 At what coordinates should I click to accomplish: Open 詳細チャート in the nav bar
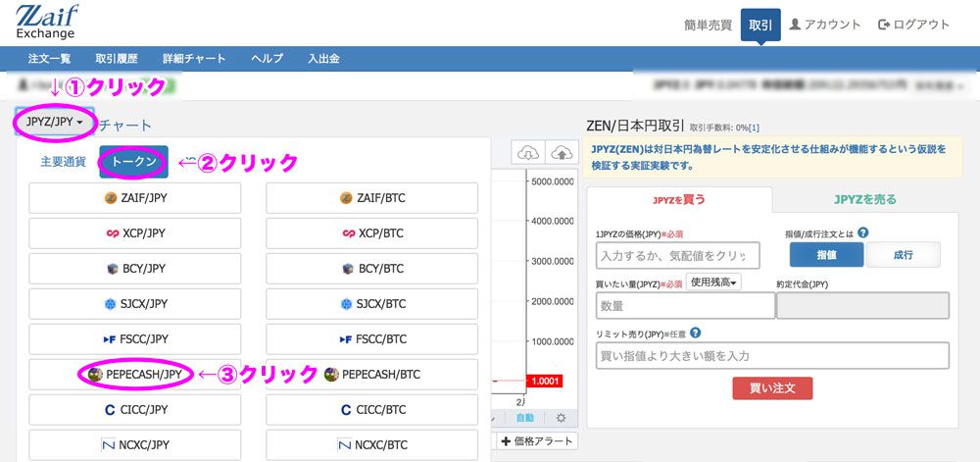tap(194, 59)
